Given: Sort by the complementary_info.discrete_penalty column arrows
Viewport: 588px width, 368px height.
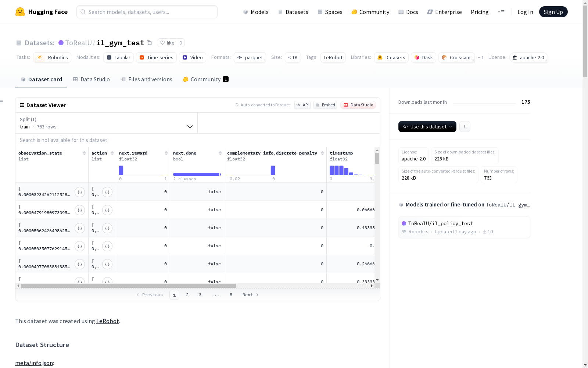Looking at the screenshot, I should coord(322,153).
